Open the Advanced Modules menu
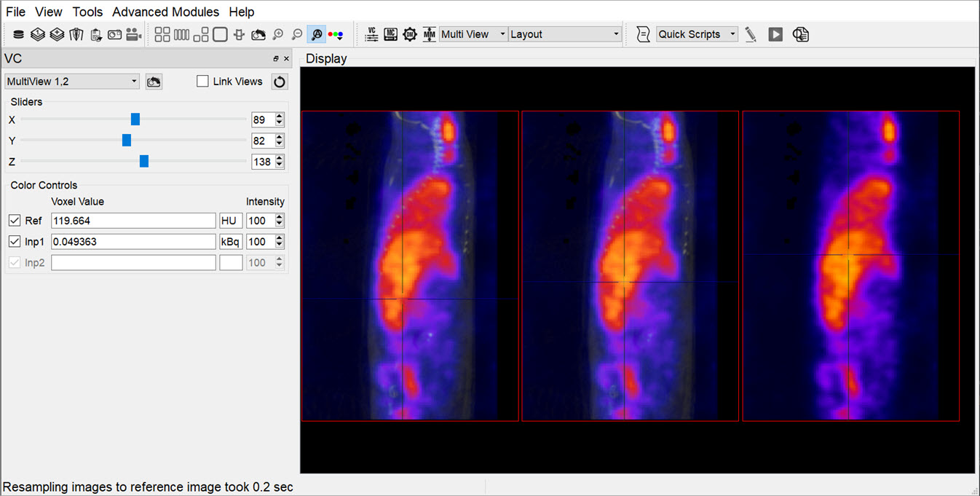Image resolution: width=980 pixels, height=496 pixels. 165,12
